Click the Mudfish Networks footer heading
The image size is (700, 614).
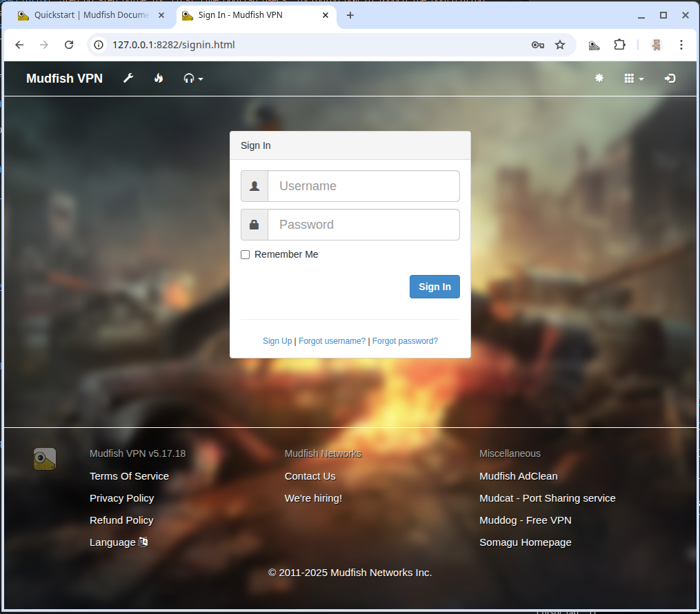click(323, 453)
